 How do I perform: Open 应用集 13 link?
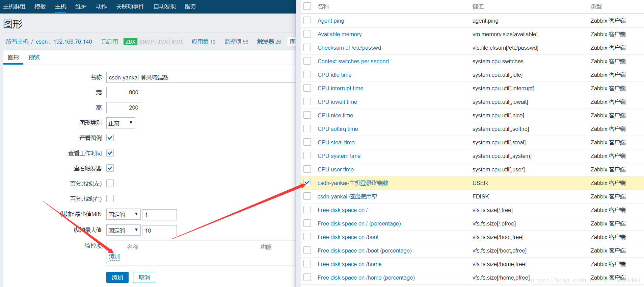click(x=204, y=42)
